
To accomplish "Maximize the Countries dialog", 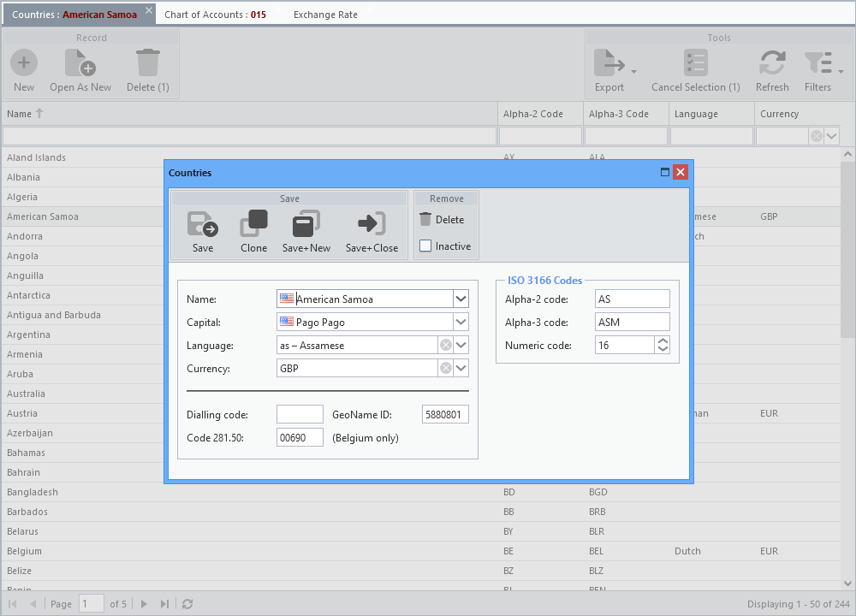I will click(x=665, y=173).
